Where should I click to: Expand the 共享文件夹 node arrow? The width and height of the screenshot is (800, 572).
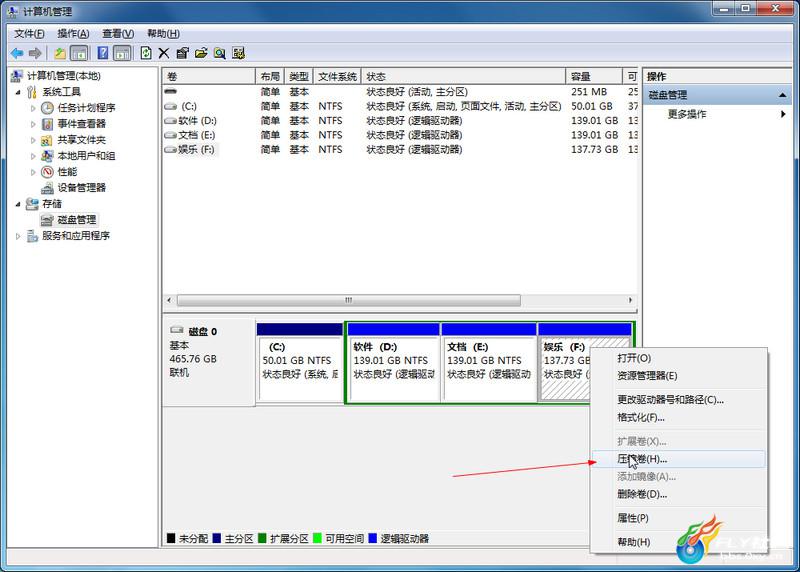click(33, 140)
